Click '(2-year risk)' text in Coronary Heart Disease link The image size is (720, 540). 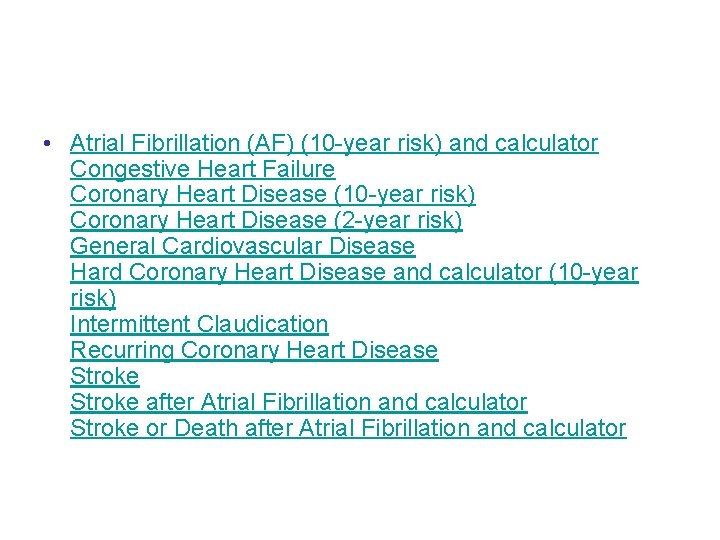coord(398,220)
